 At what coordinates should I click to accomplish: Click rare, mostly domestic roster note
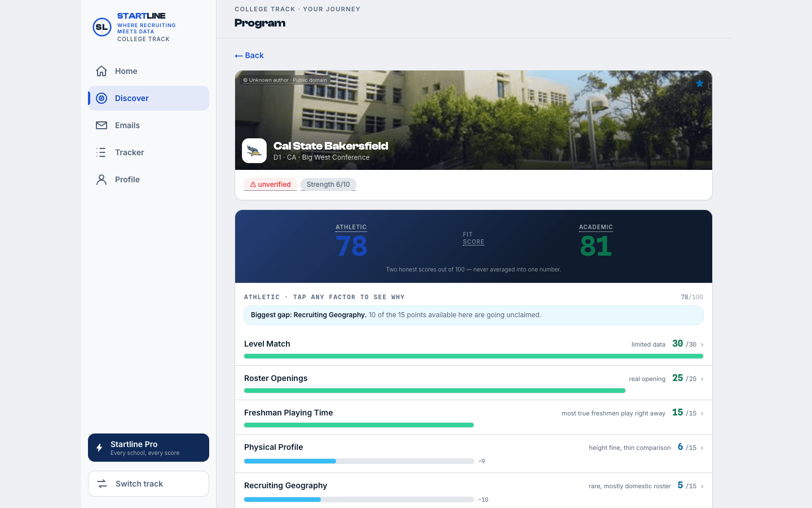click(x=630, y=486)
